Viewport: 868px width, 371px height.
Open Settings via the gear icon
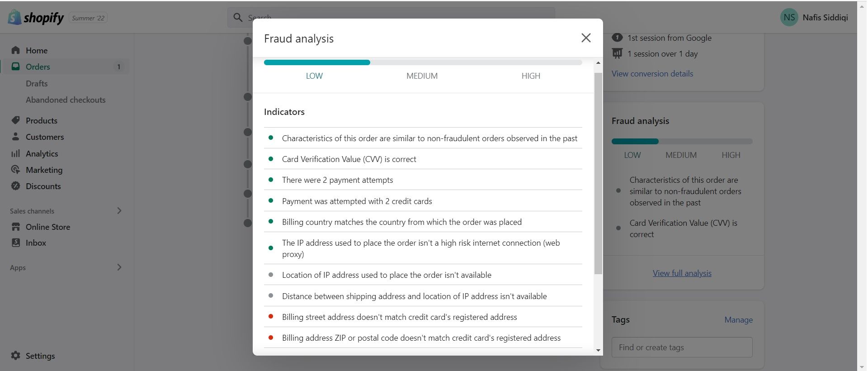point(16,356)
